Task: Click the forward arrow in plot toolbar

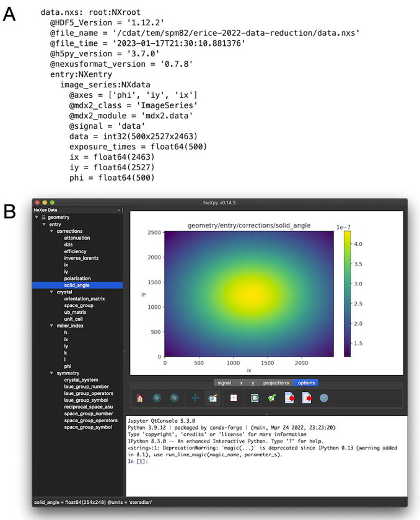Action: (174, 398)
